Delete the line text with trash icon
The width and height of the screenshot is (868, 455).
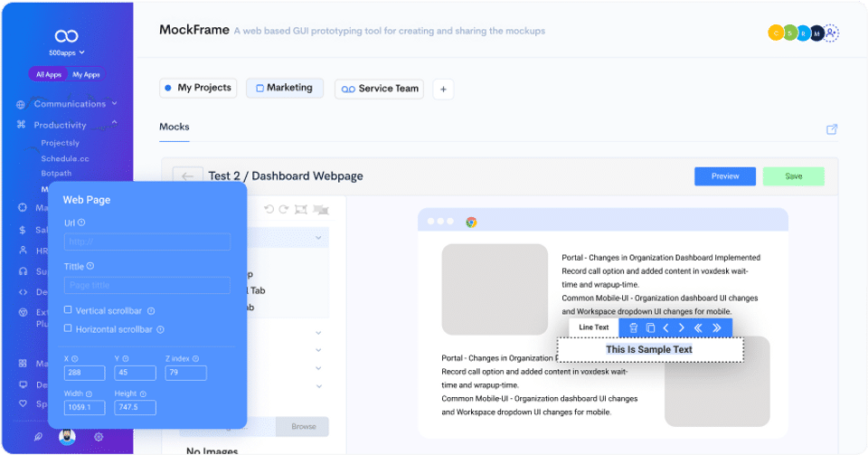(633, 327)
